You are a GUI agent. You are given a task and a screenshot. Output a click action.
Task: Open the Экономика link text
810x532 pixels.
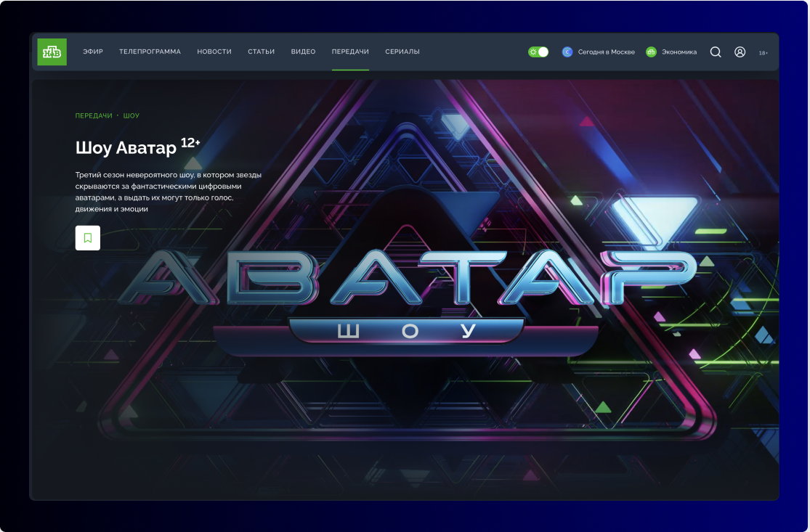(x=679, y=52)
